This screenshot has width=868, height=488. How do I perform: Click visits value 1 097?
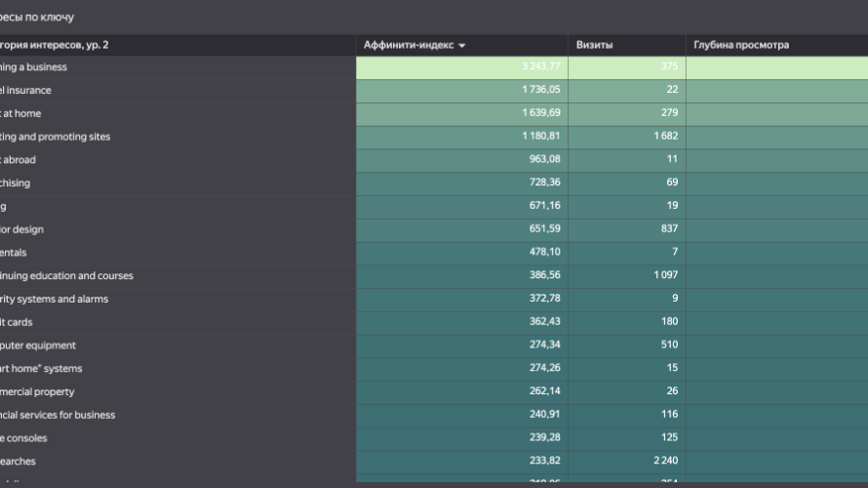665,276
